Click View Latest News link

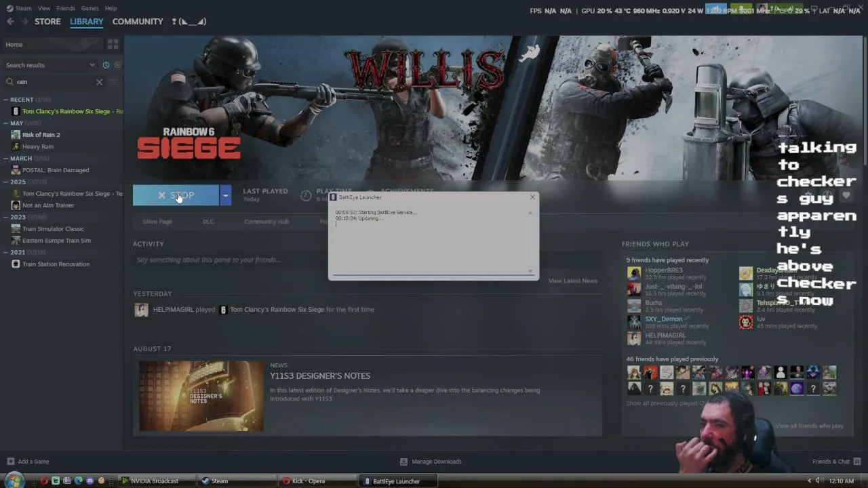[573, 281]
